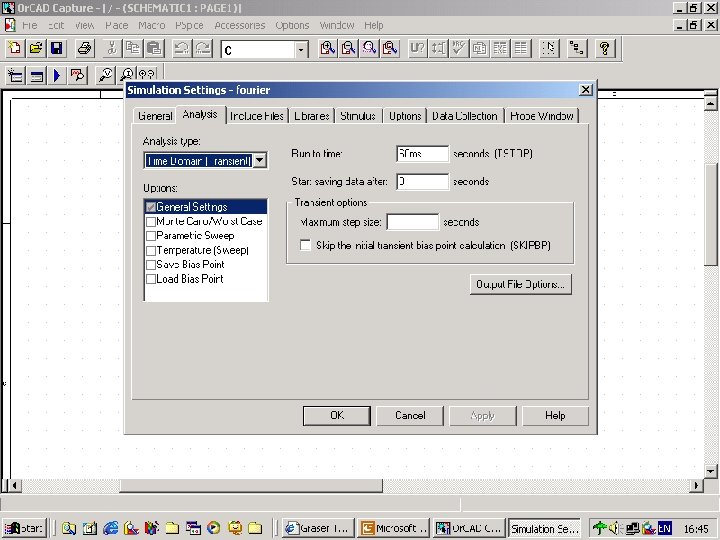Open dialog Help button

555,416
